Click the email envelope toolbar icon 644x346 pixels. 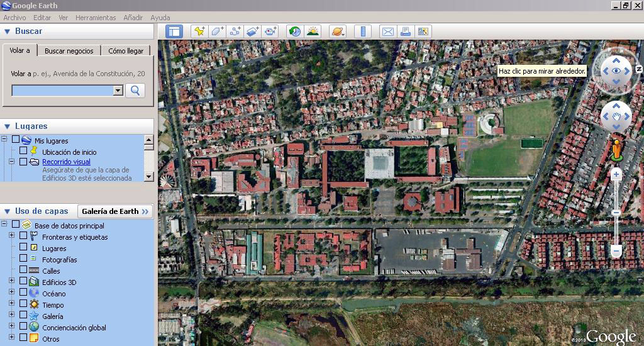pyautogui.click(x=387, y=31)
